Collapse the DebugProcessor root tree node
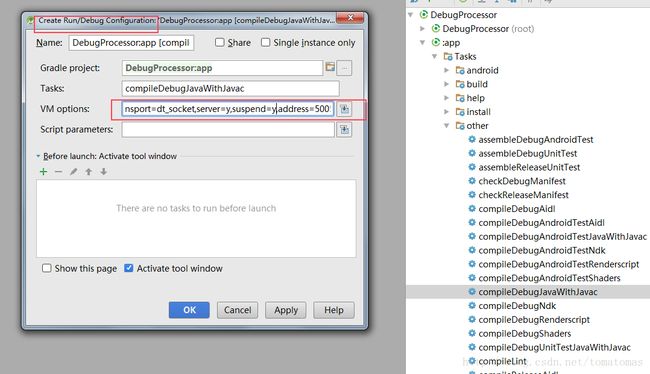This screenshot has height=374, width=650. pyautogui.click(x=410, y=15)
